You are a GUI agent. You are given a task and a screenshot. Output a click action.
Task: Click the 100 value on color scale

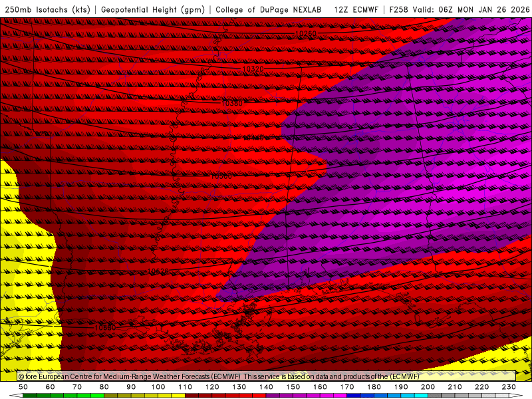point(158,387)
